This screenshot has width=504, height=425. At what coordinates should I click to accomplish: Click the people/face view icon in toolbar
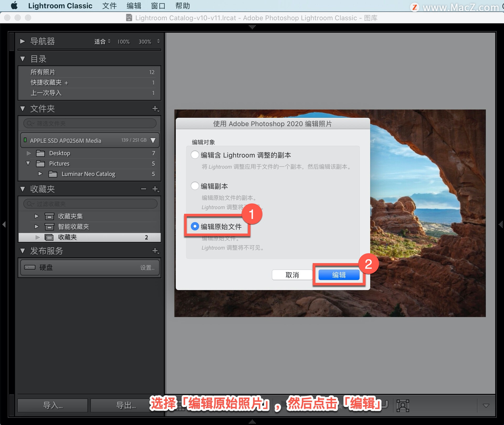[403, 406]
